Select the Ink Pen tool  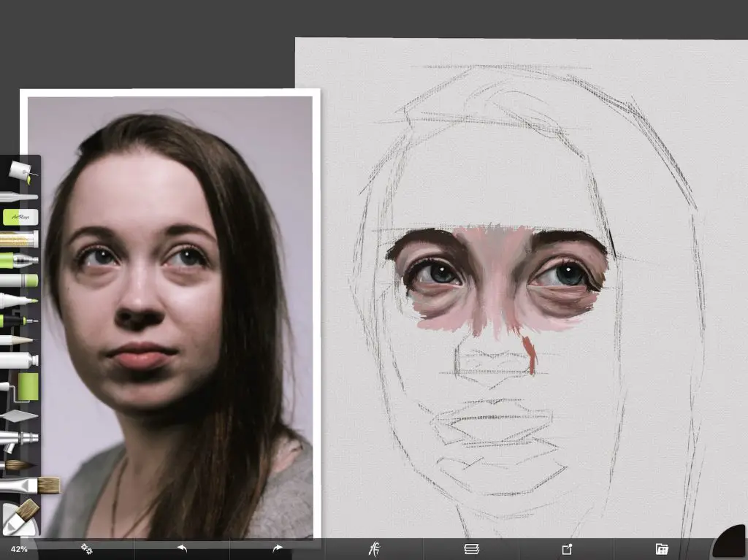tap(19, 321)
